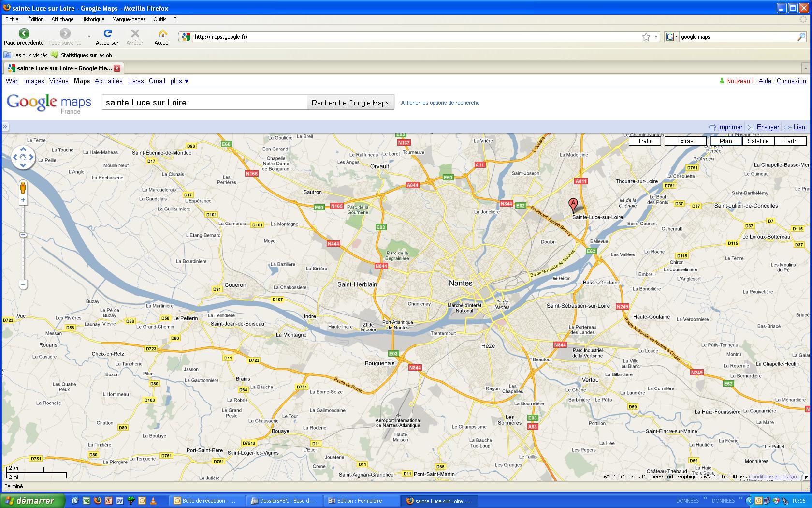Click the zoom slider handle
The width and height of the screenshot is (812, 508).
23,235
